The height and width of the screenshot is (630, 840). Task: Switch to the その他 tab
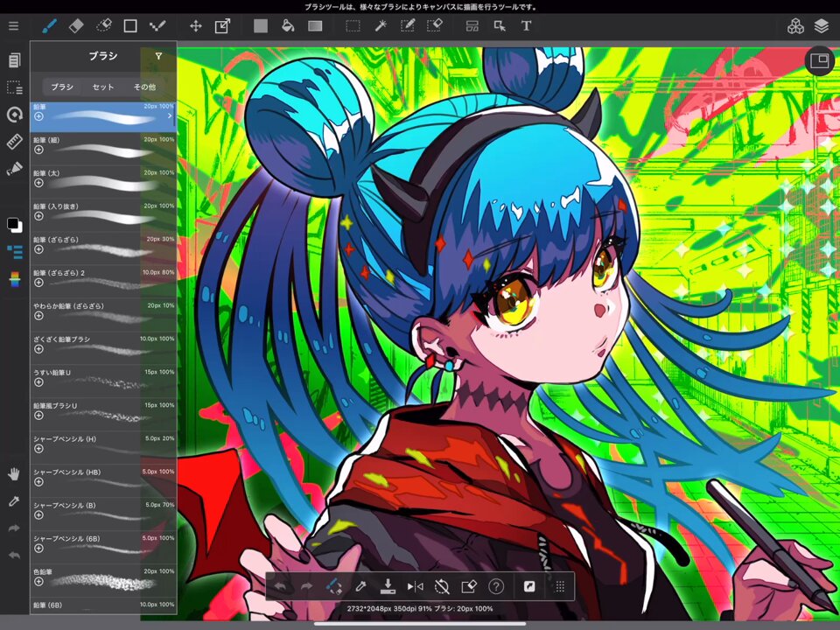(144, 87)
